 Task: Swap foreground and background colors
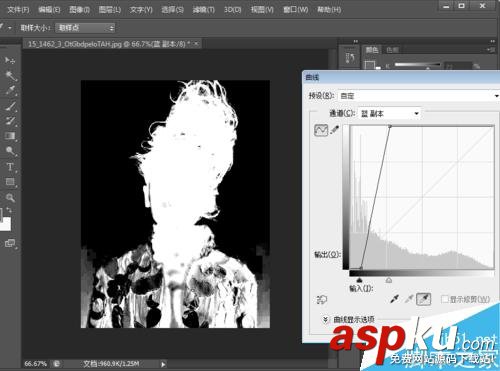point(9,210)
